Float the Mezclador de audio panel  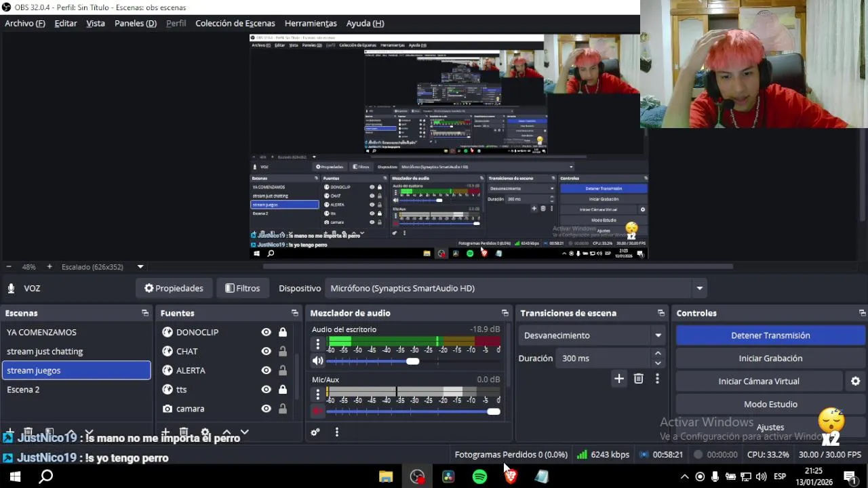(505, 313)
